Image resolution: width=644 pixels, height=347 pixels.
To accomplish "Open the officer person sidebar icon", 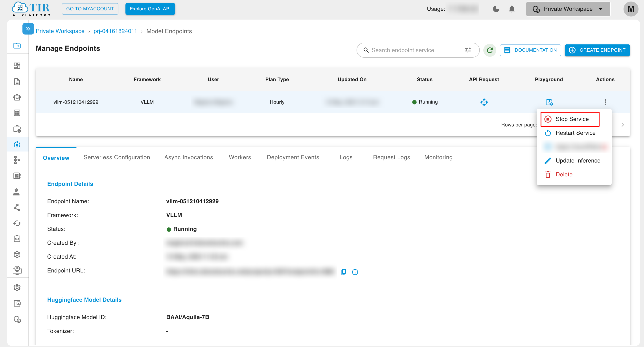I will (x=17, y=192).
